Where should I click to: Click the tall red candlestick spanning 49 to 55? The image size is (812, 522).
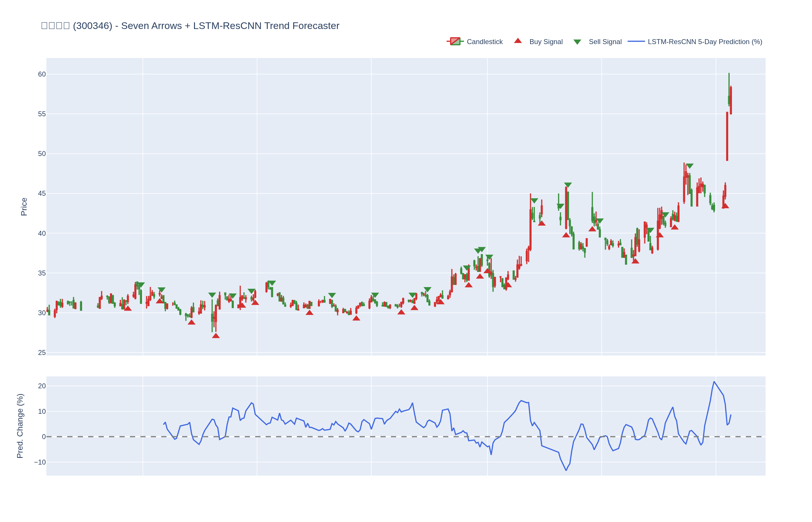(x=727, y=136)
